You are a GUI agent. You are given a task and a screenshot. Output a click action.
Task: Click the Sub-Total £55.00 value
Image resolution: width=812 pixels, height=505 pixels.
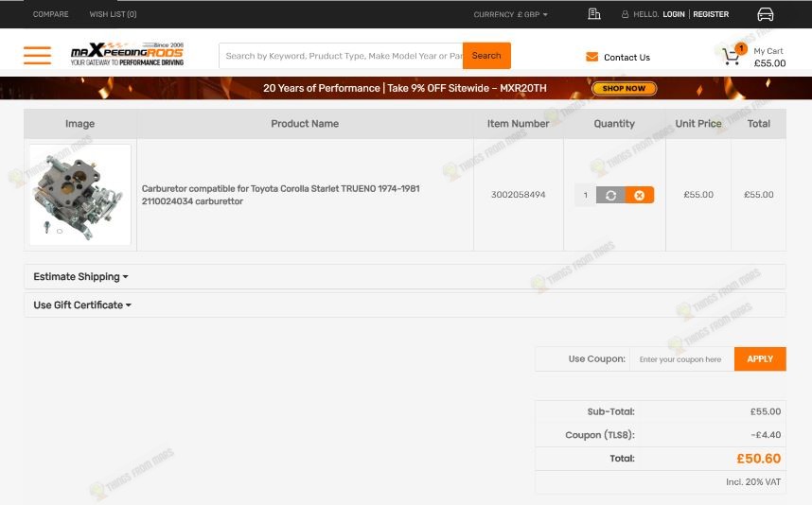[x=766, y=412]
